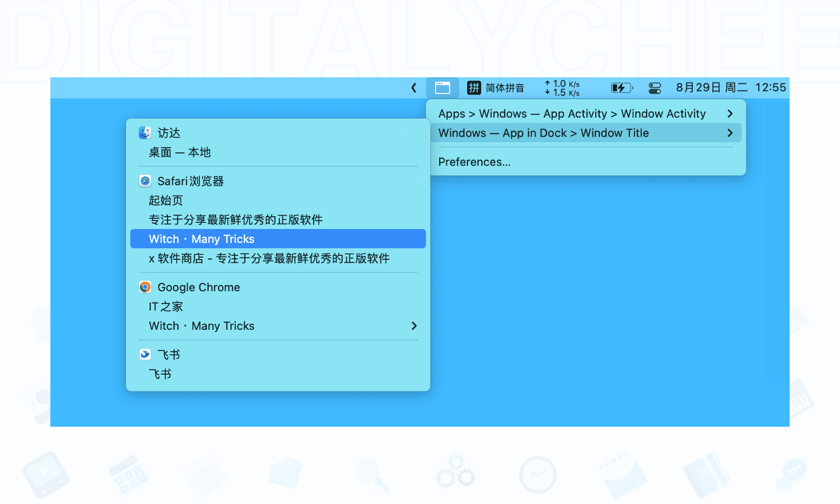This screenshot has height=504, width=840.
Task: Click the Finder app icon
Action: [x=145, y=133]
